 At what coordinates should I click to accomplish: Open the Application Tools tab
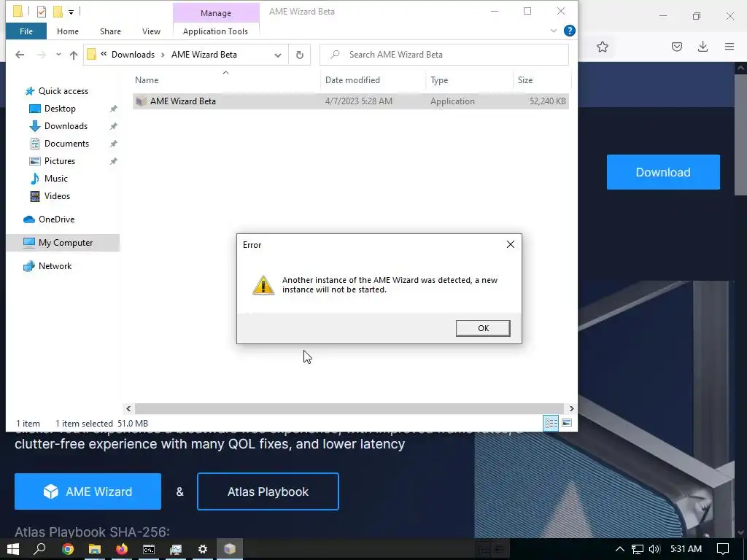coord(215,31)
